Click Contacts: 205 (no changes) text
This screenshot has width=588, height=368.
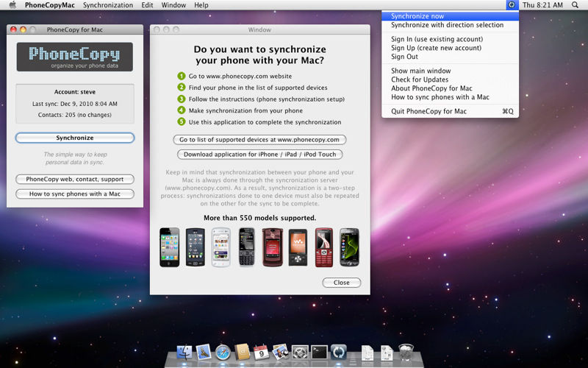point(75,115)
